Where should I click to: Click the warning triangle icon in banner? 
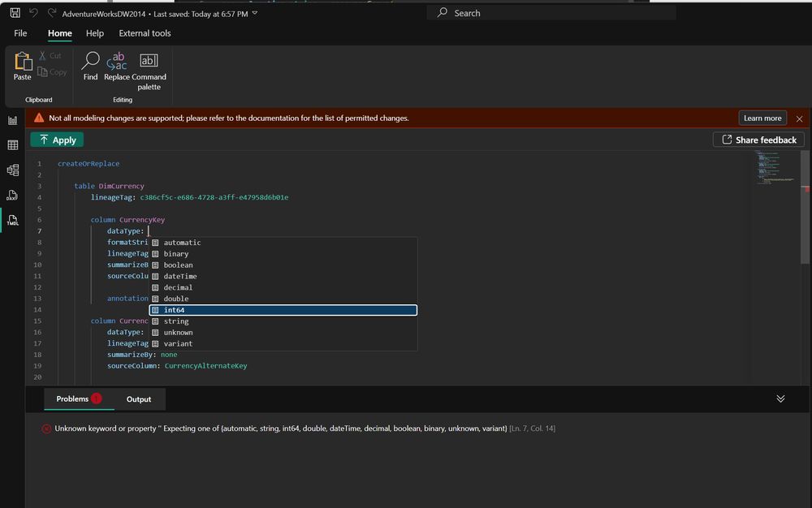39,118
